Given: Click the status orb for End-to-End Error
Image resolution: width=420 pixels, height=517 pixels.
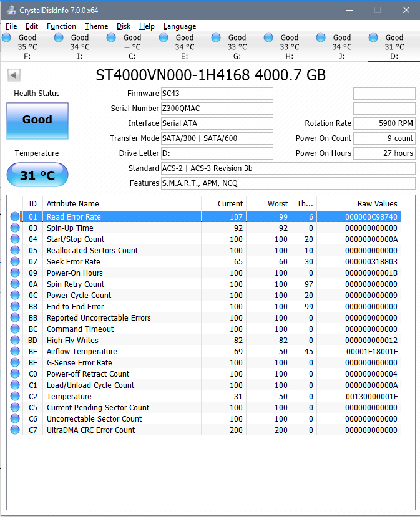Looking at the screenshot, I should 15,306.
